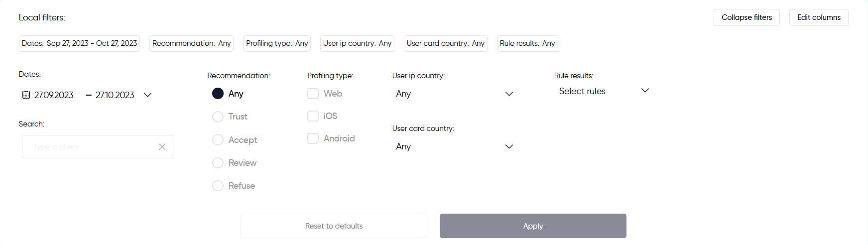The height and width of the screenshot is (245, 868).
Task: Click the Apply button
Action: pyautogui.click(x=533, y=226)
